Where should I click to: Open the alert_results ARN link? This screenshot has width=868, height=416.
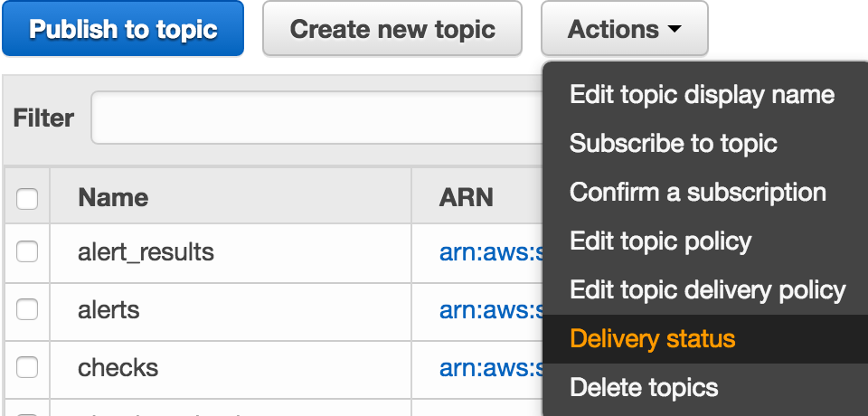pyautogui.click(x=490, y=251)
